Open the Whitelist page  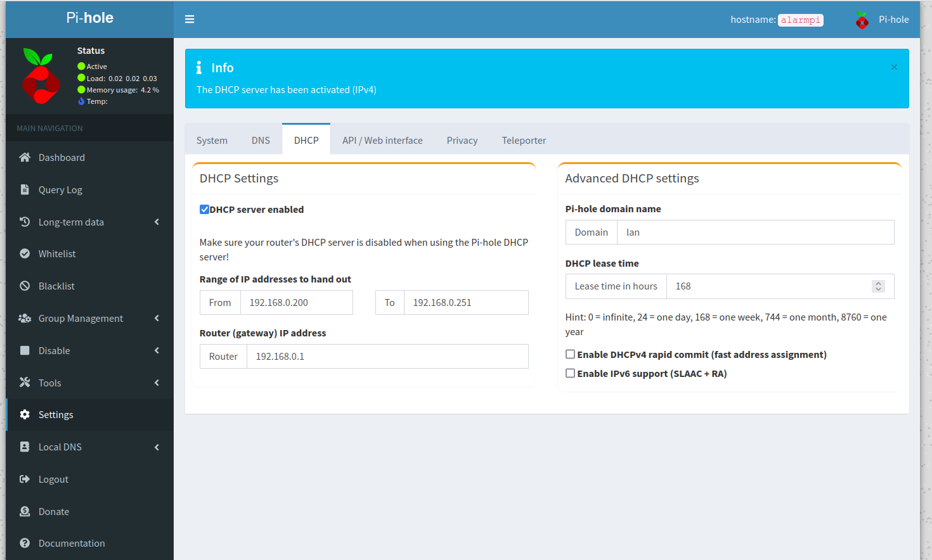point(89,253)
